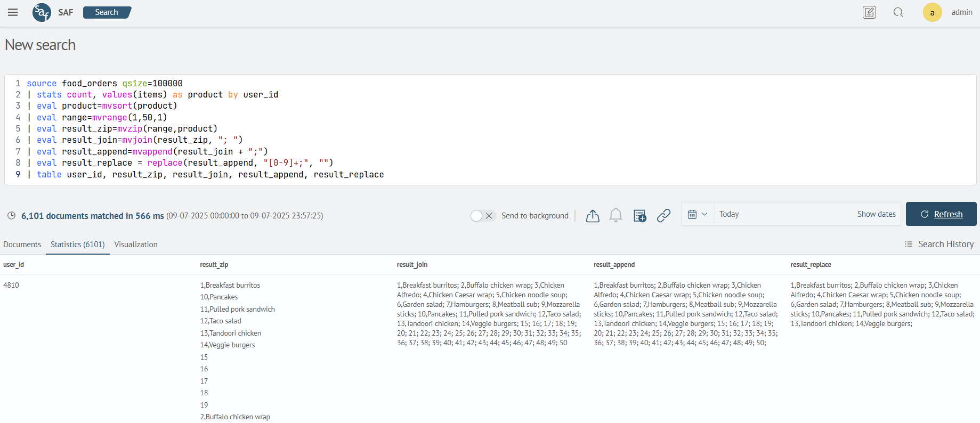Toggle Send to background switch
This screenshot has height=423, width=980.
point(483,215)
